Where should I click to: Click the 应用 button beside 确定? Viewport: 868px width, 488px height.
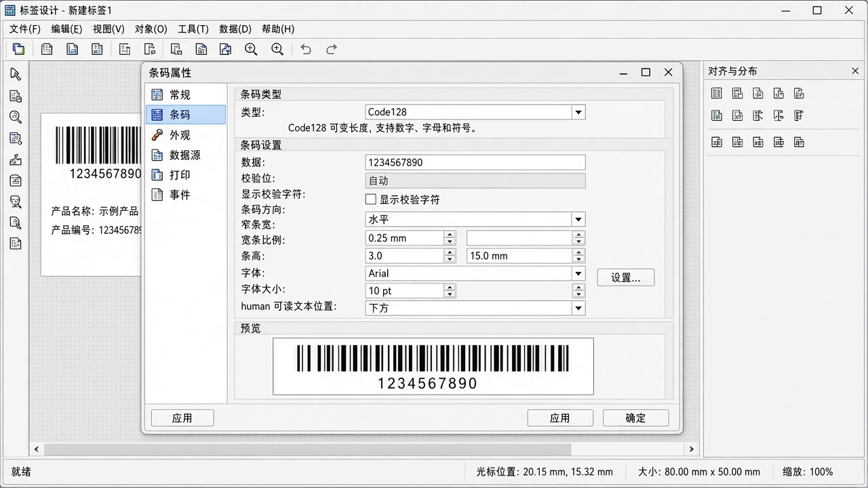(560, 418)
